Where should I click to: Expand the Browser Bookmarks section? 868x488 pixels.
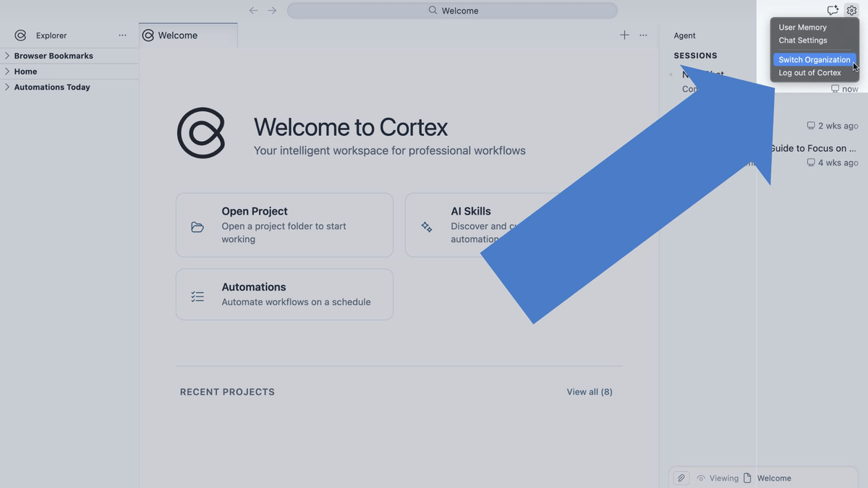69,56
